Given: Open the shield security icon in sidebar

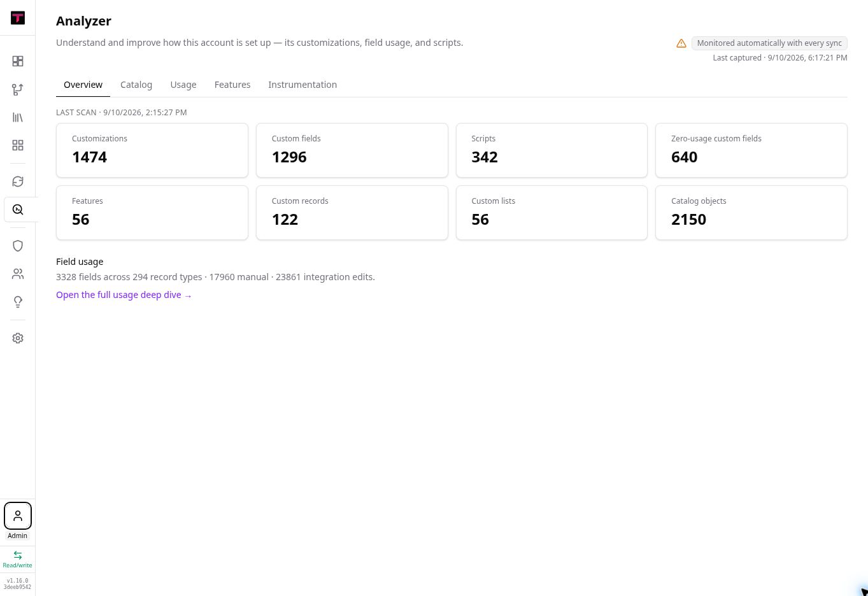Looking at the screenshot, I should [x=18, y=246].
